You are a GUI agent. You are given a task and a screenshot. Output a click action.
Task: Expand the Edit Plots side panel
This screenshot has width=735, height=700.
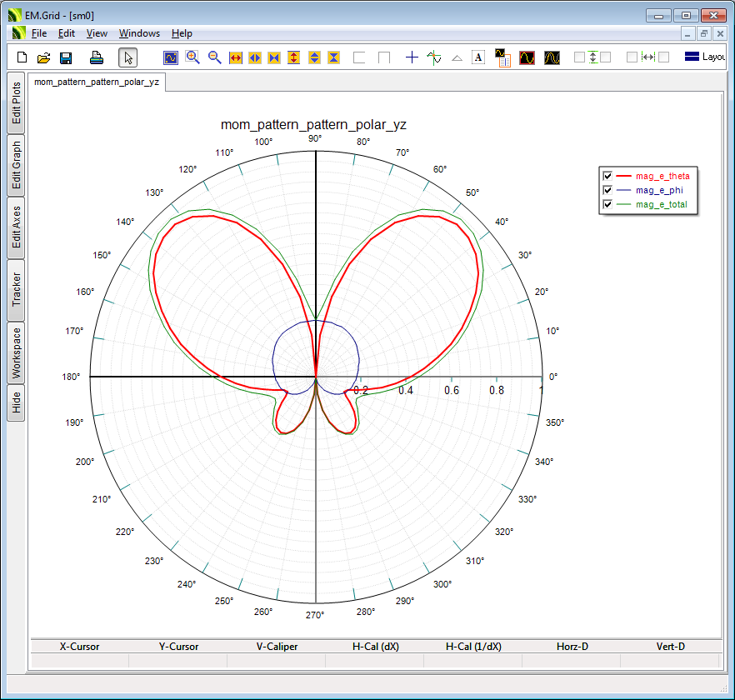click(x=16, y=103)
